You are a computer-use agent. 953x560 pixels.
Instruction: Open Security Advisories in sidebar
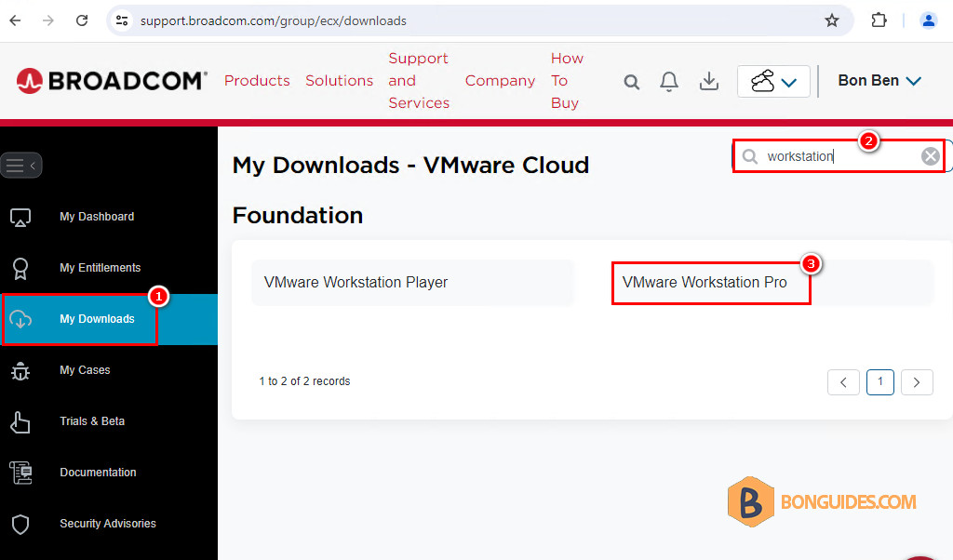108,523
